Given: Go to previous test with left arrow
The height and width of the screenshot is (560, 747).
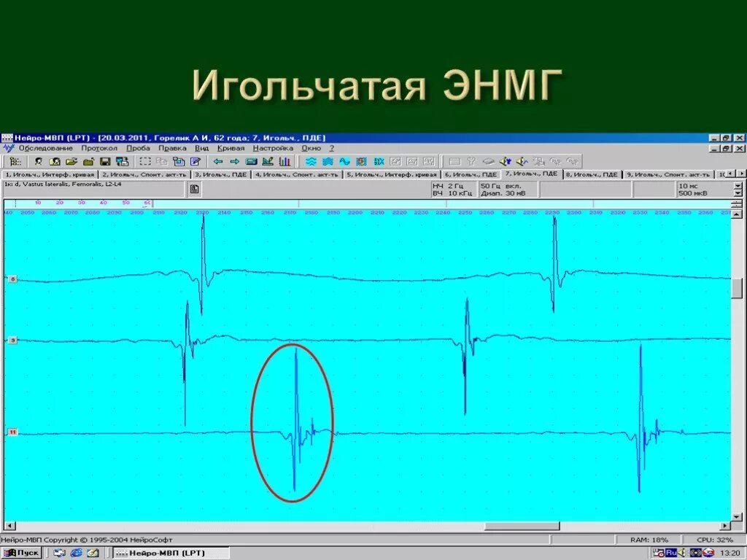Looking at the screenshot, I should pos(218,161).
